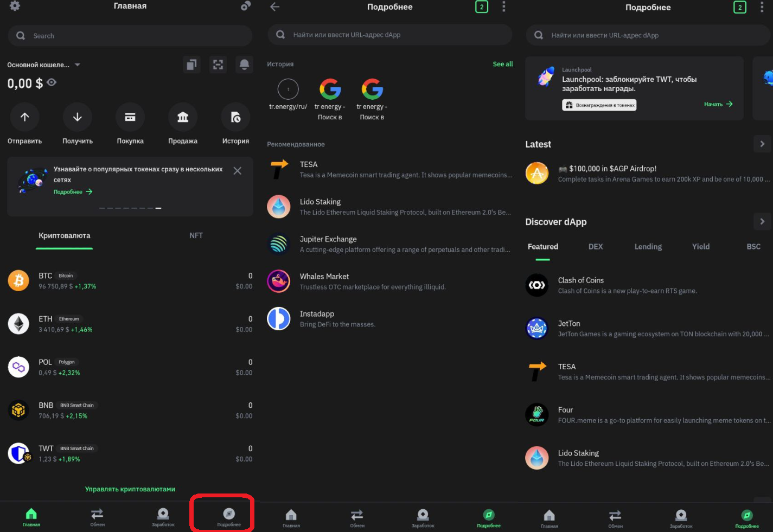Open Lido Staking in Рекомендованное list

389,207
